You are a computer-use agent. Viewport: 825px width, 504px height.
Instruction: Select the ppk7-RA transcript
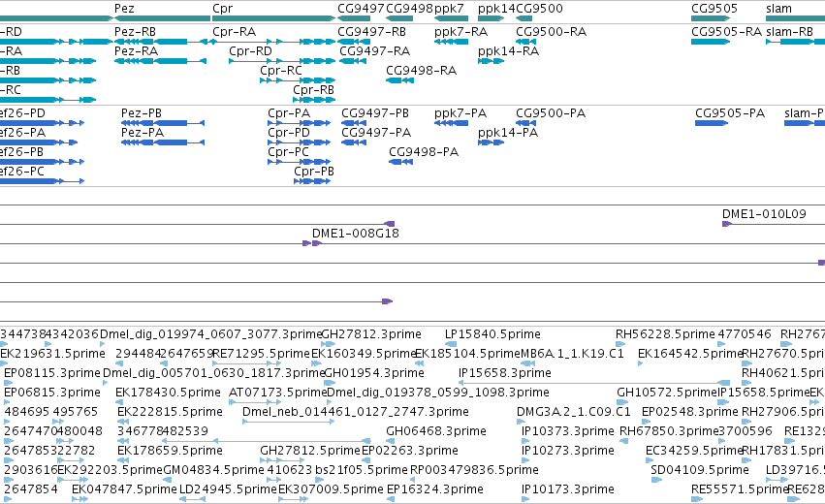tap(451, 42)
